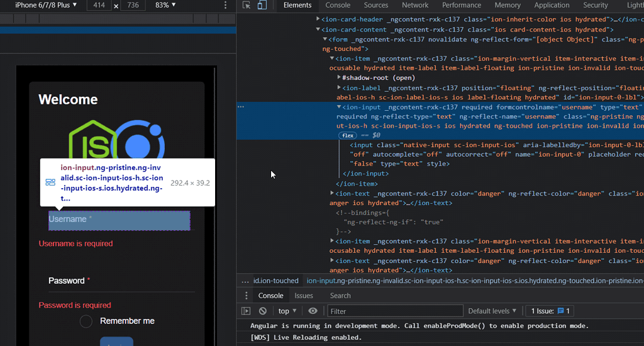Expand the Default levels dropdown
This screenshot has width=644, height=346.
[492, 311]
